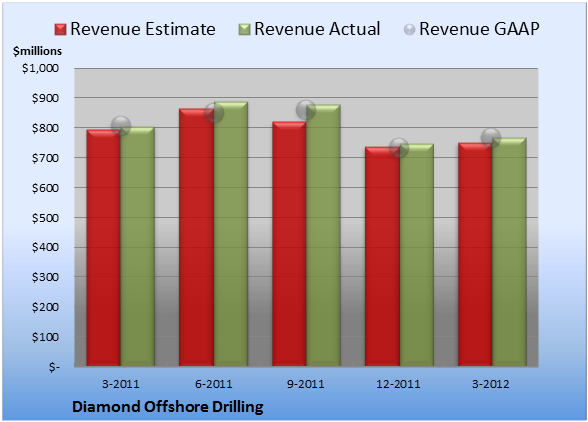Select the red estimate bar for 6-2011
Viewport: 588px width, 422px height.
pos(196,237)
